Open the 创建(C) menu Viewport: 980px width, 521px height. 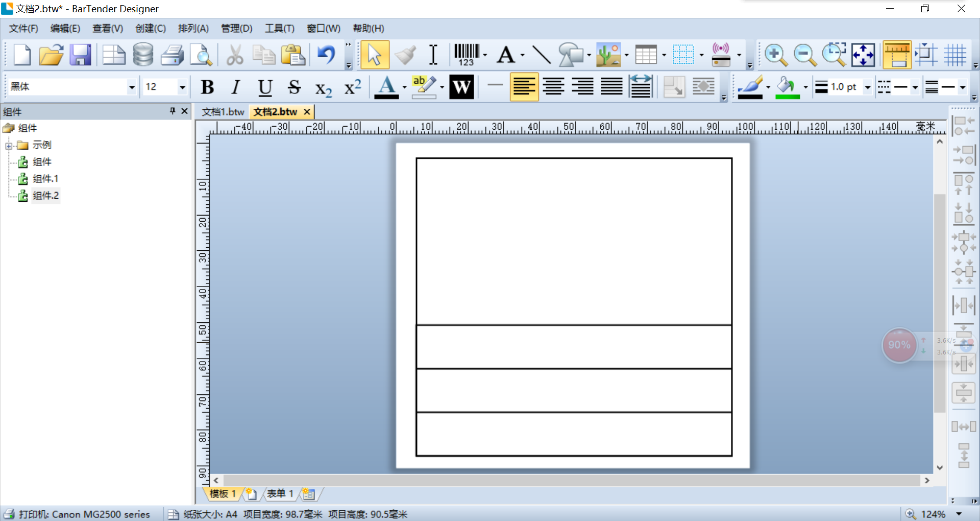pos(151,29)
